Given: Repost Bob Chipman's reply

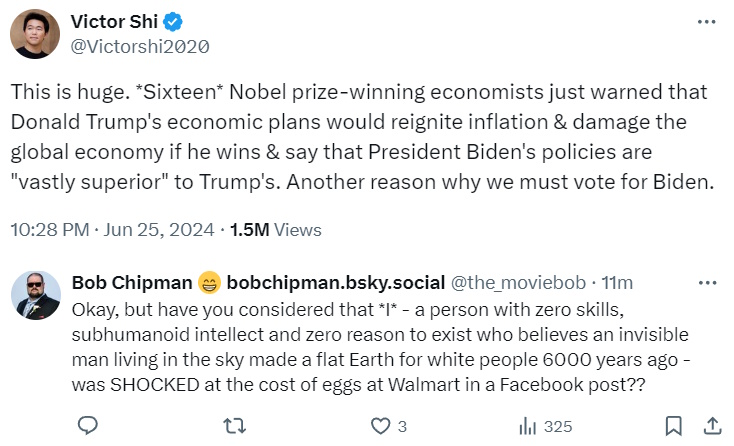Looking at the screenshot, I should (233, 426).
